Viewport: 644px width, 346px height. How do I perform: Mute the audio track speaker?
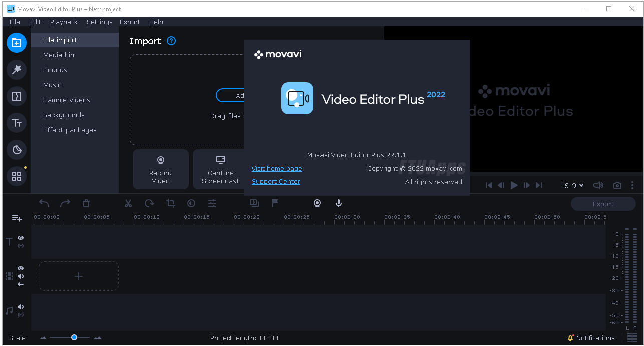coord(21,307)
